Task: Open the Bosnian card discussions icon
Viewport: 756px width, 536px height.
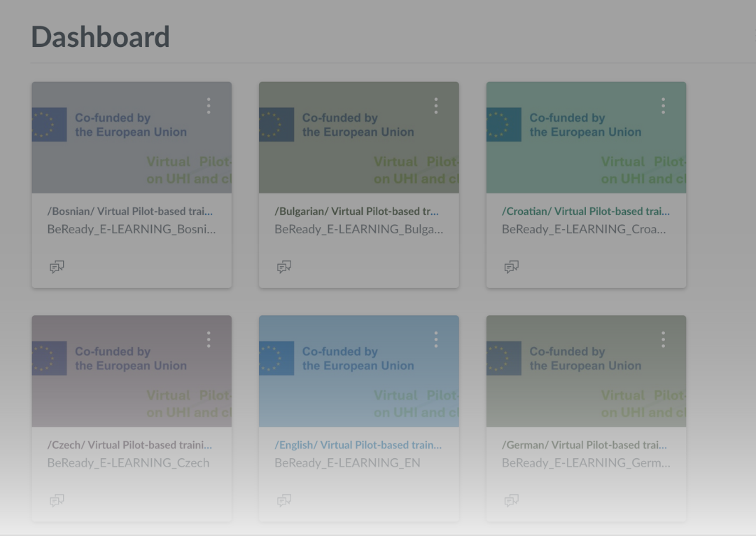Action: point(57,267)
